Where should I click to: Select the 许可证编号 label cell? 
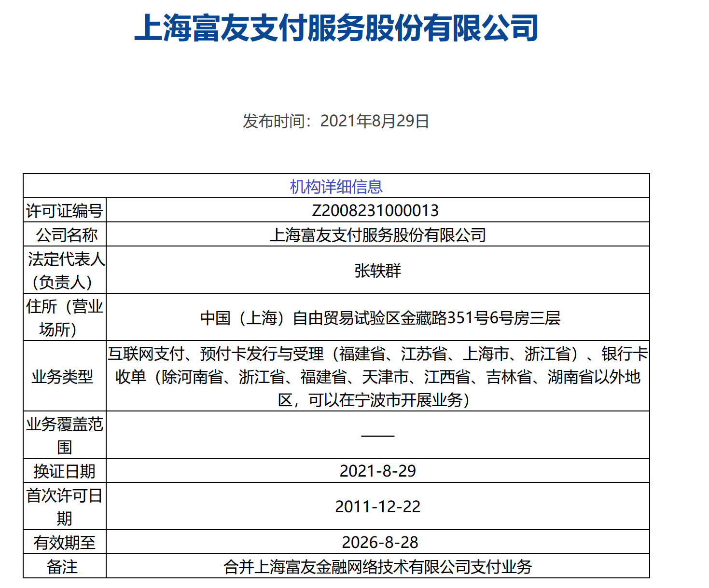click(65, 210)
